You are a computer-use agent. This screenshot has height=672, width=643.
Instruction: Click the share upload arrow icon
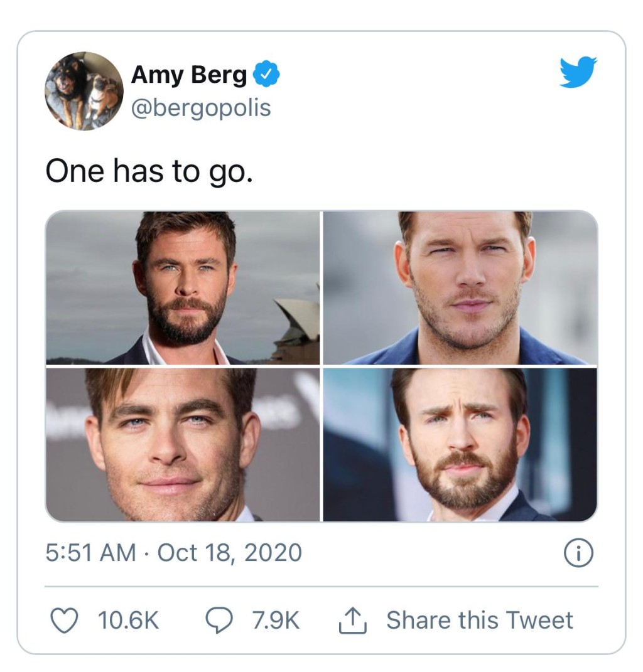click(x=352, y=620)
